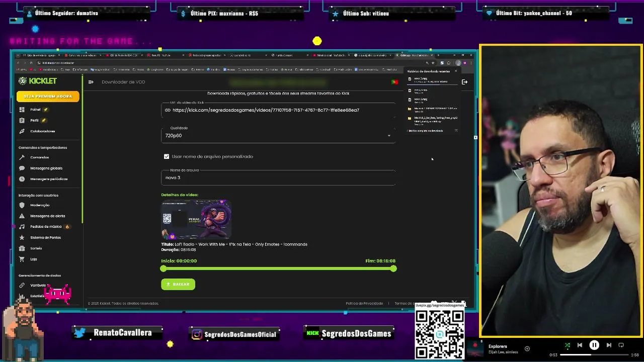The width and height of the screenshot is (644, 362).
Task: Open Pedidos de música note icon
Action: pyautogui.click(x=22, y=227)
